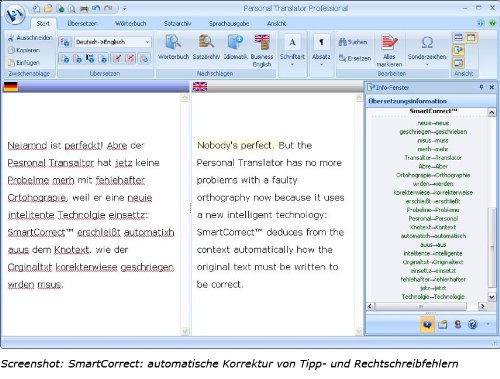Click the green icon at ribbon's right edge
This screenshot has height=379, width=500.
pyautogui.click(x=492, y=23)
